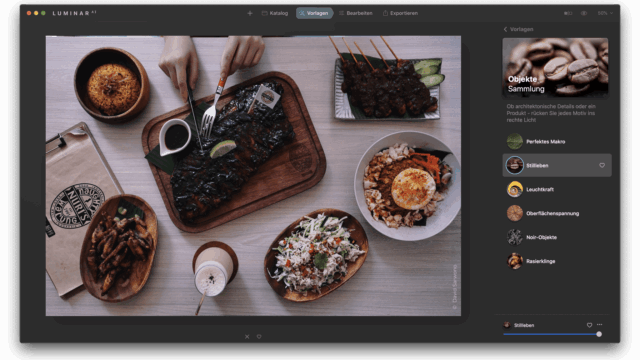Screen dimensions: 640x360
Task: Click the collection description text
Action: tap(551, 113)
